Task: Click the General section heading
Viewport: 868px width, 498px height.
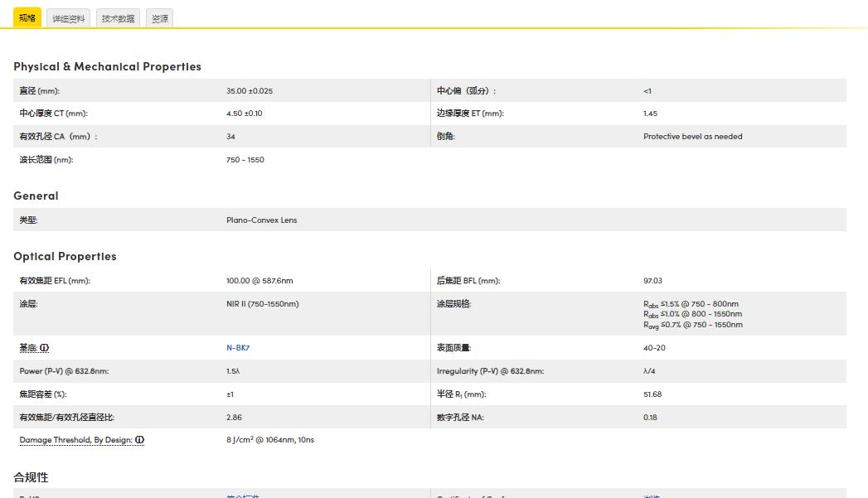Action: (36, 196)
